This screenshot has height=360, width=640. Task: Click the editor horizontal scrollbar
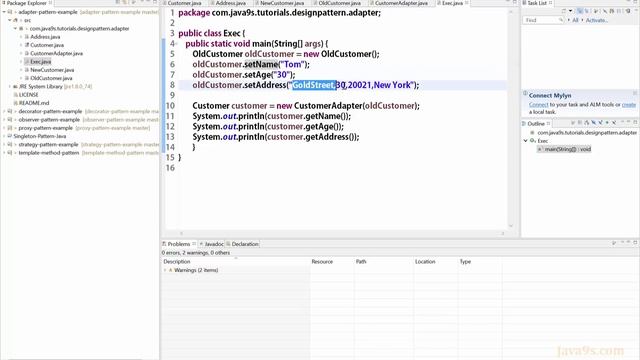(x=342, y=233)
